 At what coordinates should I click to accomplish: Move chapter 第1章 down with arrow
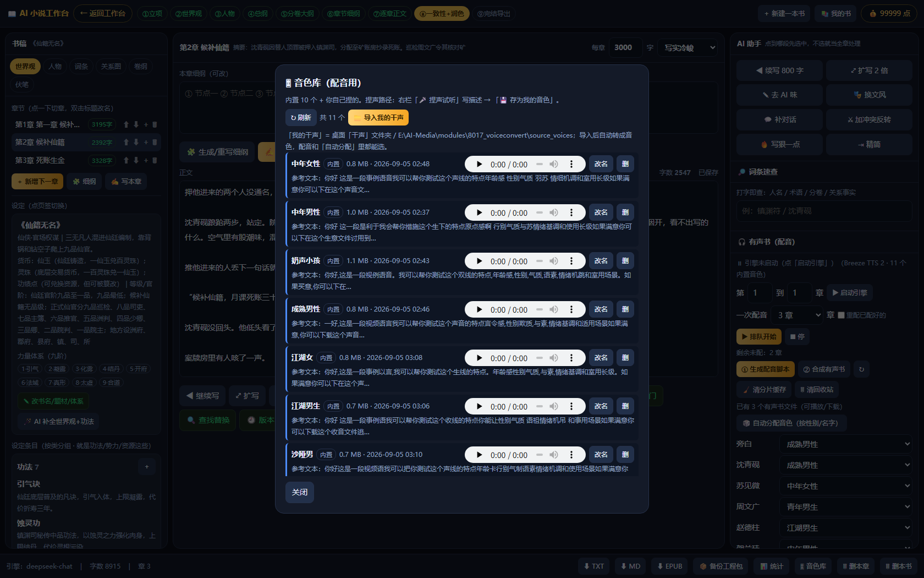pos(136,125)
